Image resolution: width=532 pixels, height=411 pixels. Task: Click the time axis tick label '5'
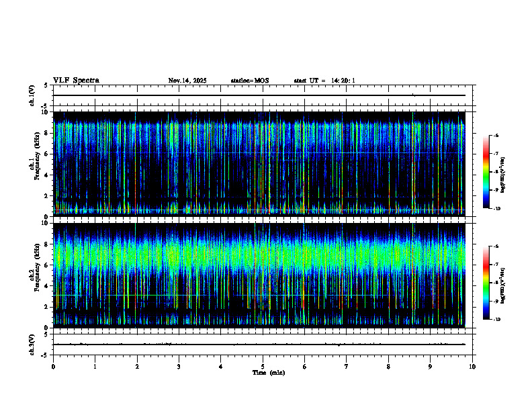[x=263, y=367]
